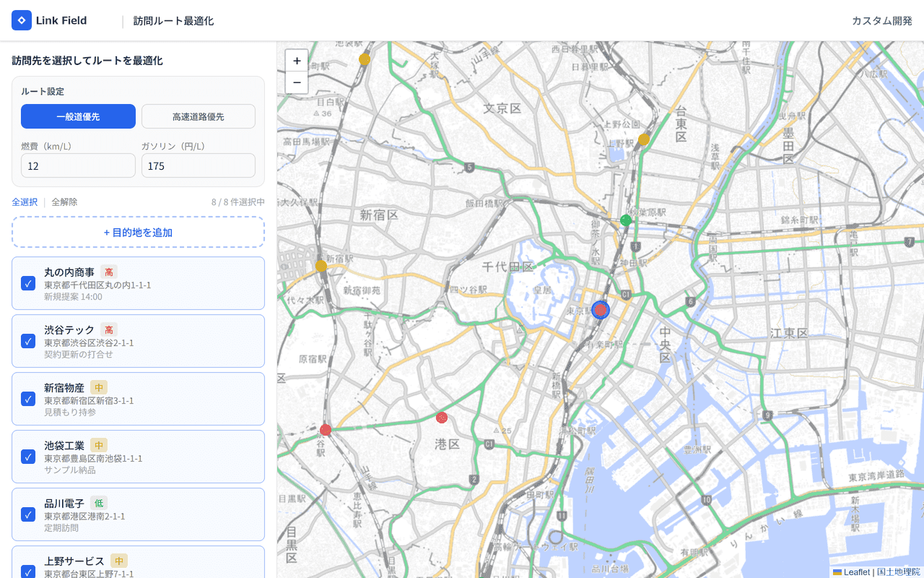Screen dimensions: 924x578
Task: Uncheck the 池袋工業 checkbox
Action: (x=28, y=457)
